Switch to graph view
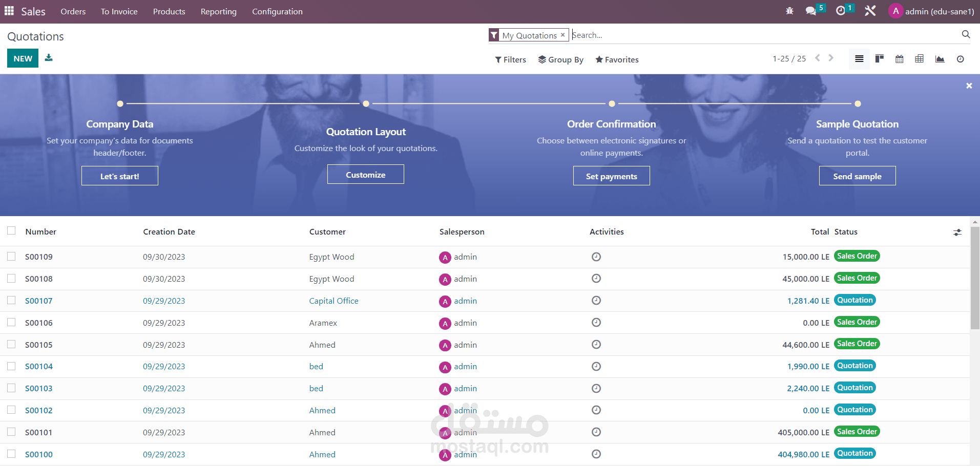This screenshot has width=980, height=466. (x=940, y=59)
